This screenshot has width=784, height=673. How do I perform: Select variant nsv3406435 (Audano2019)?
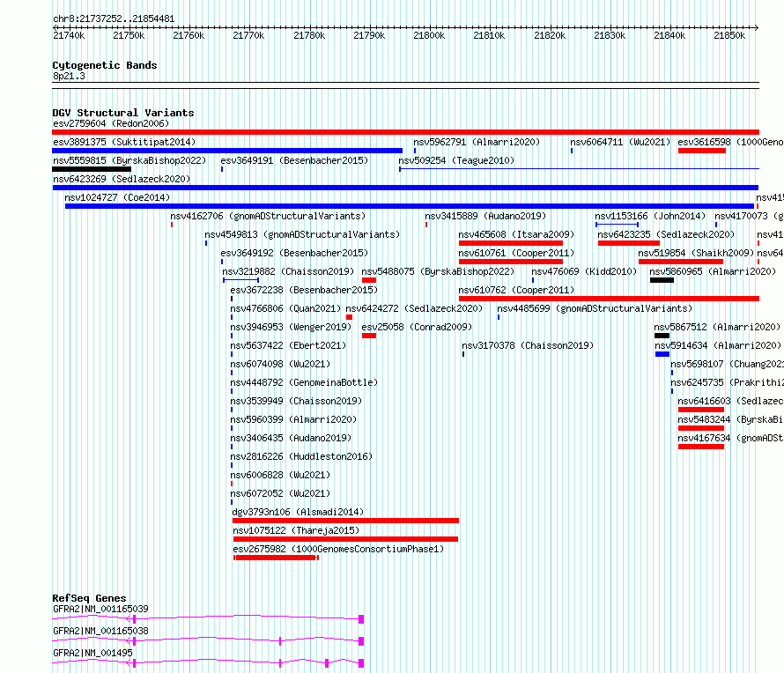click(x=291, y=438)
